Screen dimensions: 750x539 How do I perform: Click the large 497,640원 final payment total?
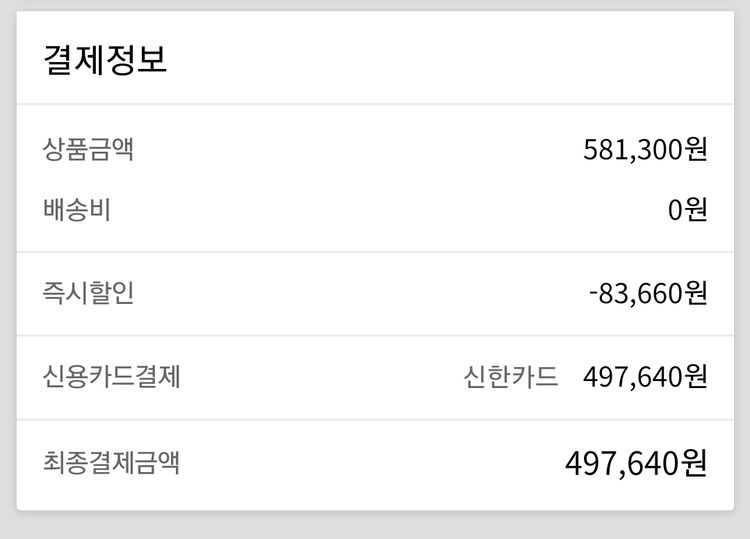[636, 463]
